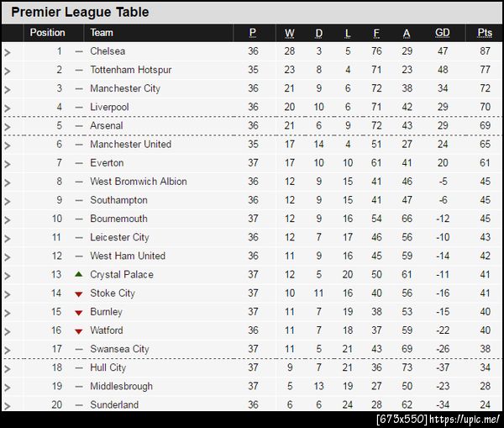Sort by the W wins column
Viewport: 504px width, 428px height.
pyautogui.click(x=290, y=33)
